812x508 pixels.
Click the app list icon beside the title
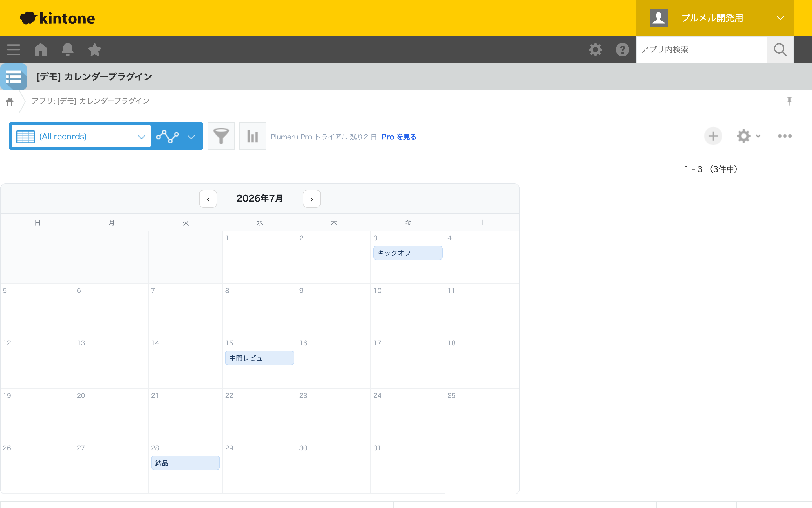click(x=14, y=77)
